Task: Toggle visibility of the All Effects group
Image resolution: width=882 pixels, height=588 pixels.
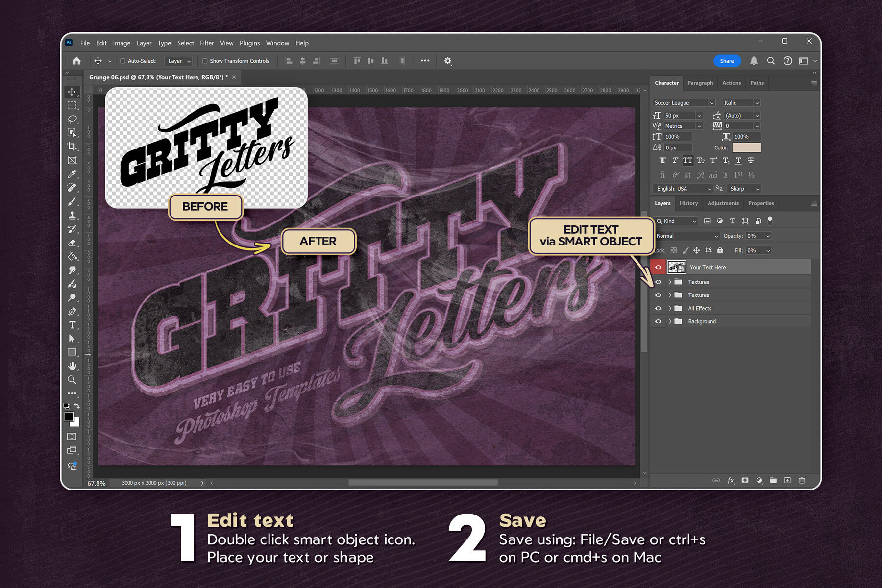Action: point(659,308)
